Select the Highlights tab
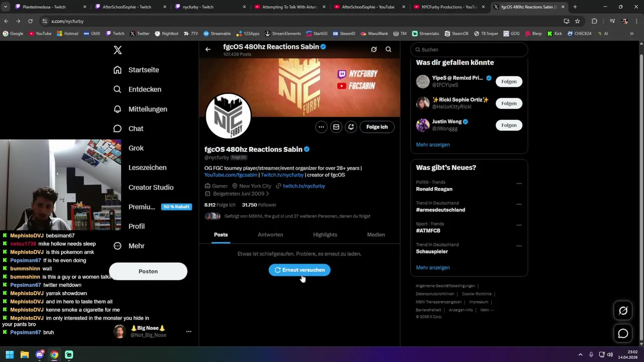Viewport: 644px width, 362px height. point(325,235)
